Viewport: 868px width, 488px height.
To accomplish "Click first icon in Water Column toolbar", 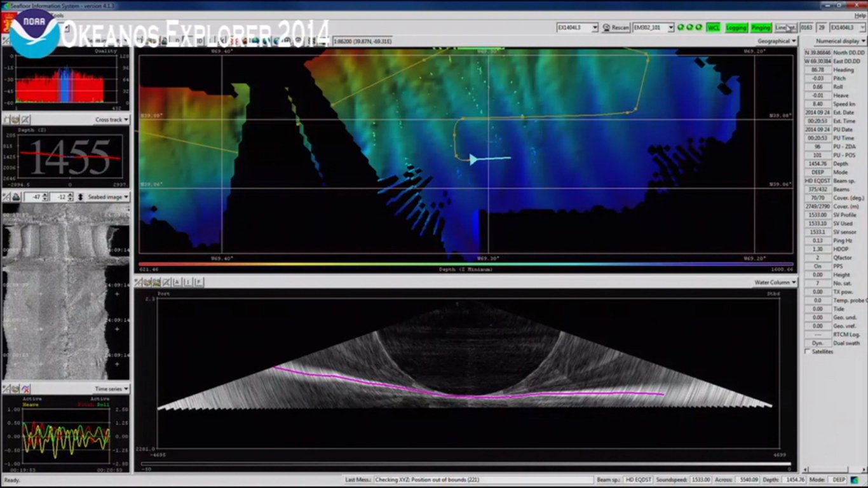I will [139, 282].
